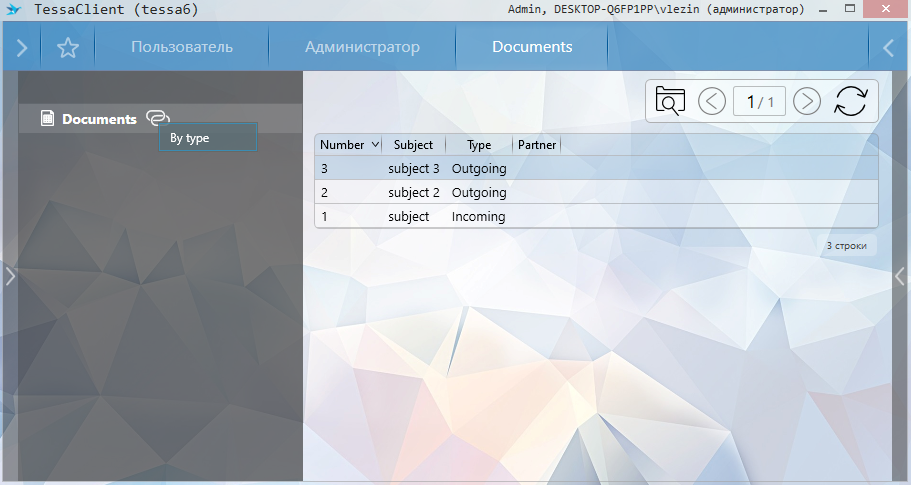Expand right sidebar with middle-edge arrow
This screenshot has width=911, height=485.
[x=901, y=276]
